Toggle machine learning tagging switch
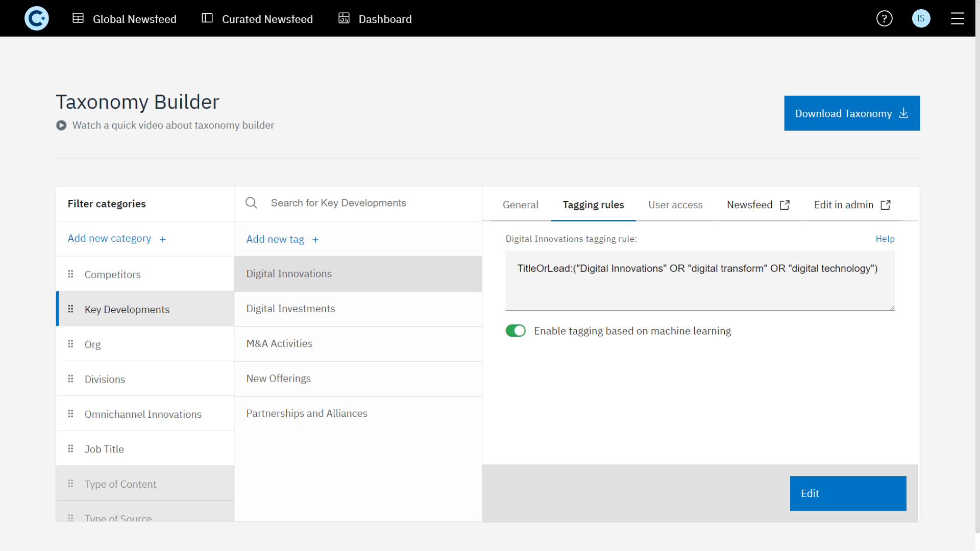The width and height of the screenshot is (980, 551). point(516,331)
